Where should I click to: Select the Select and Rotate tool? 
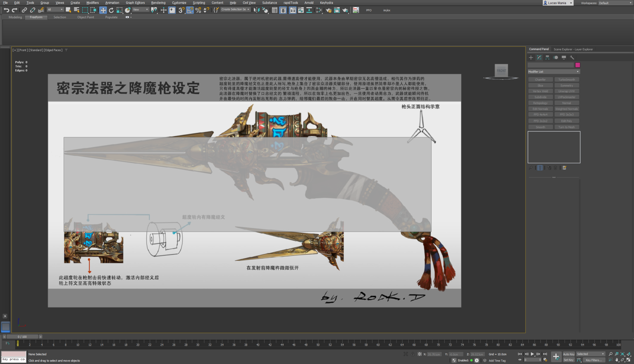[x=111, y=10]
